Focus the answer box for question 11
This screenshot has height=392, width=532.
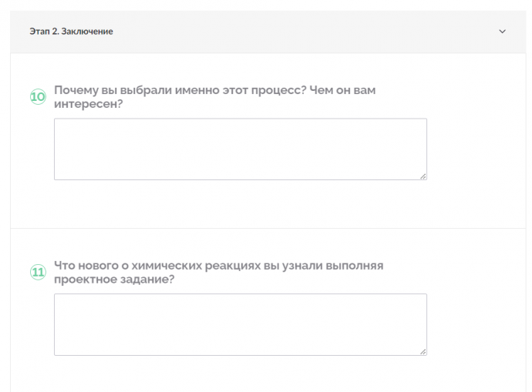[x=241, y=324]
